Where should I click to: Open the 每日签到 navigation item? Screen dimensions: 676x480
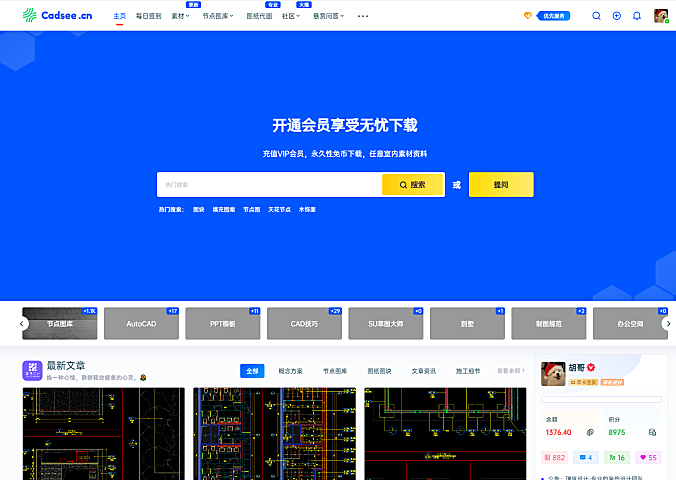[148, 16]
